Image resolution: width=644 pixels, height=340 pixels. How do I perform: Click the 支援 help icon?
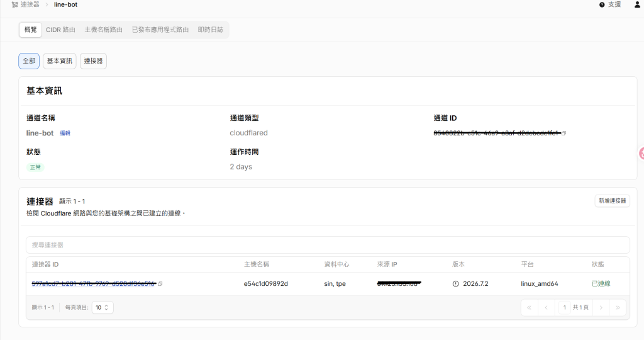pyautogui.click(x=602, y=4)
